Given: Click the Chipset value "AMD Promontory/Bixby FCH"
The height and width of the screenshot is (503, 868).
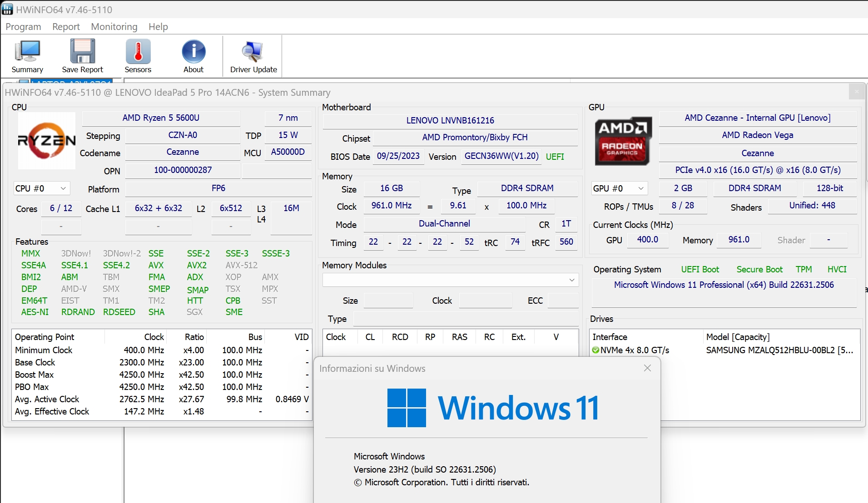Looking at the screenshot, I should tap(475, 138).
